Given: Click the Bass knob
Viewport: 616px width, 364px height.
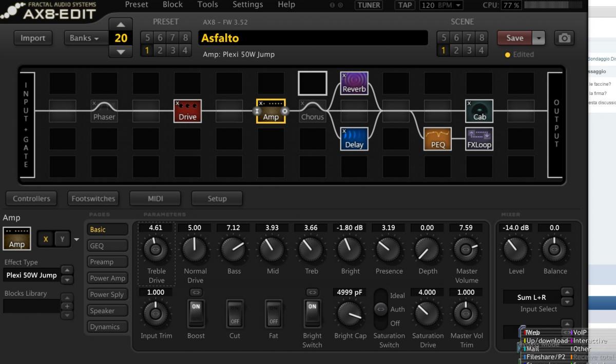Looking at the screenshot, I should tap(234, 249).
